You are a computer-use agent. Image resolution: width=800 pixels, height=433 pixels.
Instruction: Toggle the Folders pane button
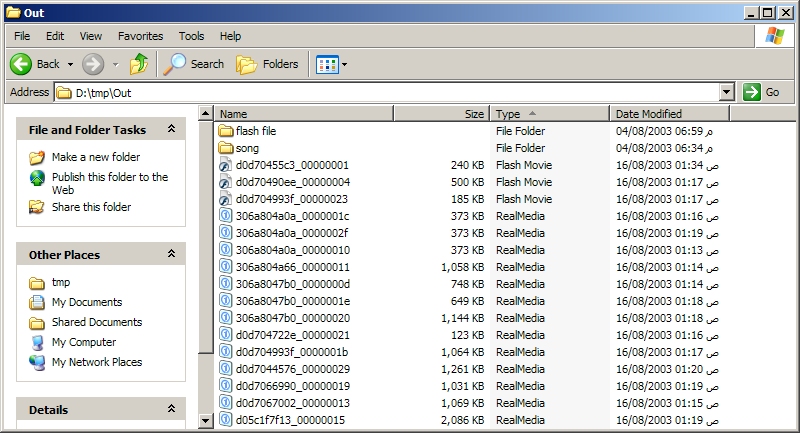(246, 64)
